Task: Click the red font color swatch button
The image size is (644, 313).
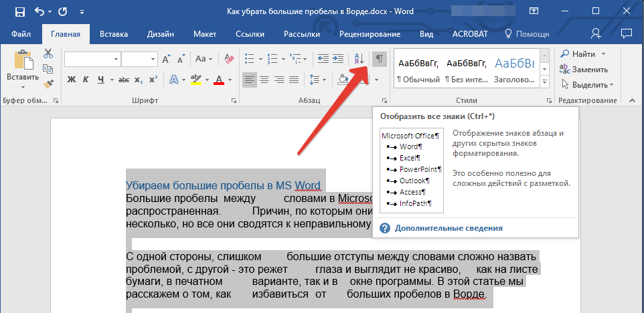Action: 218,80
